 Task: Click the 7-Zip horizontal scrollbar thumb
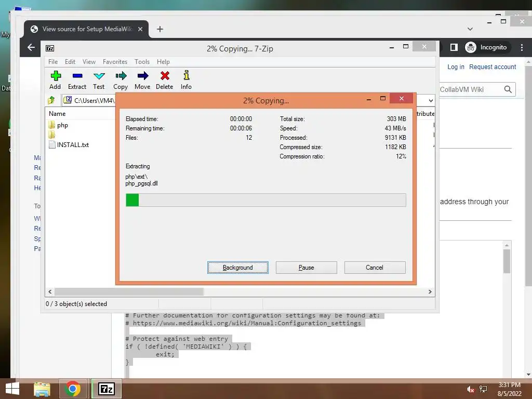pyautogui.click(x=129, y=292)
